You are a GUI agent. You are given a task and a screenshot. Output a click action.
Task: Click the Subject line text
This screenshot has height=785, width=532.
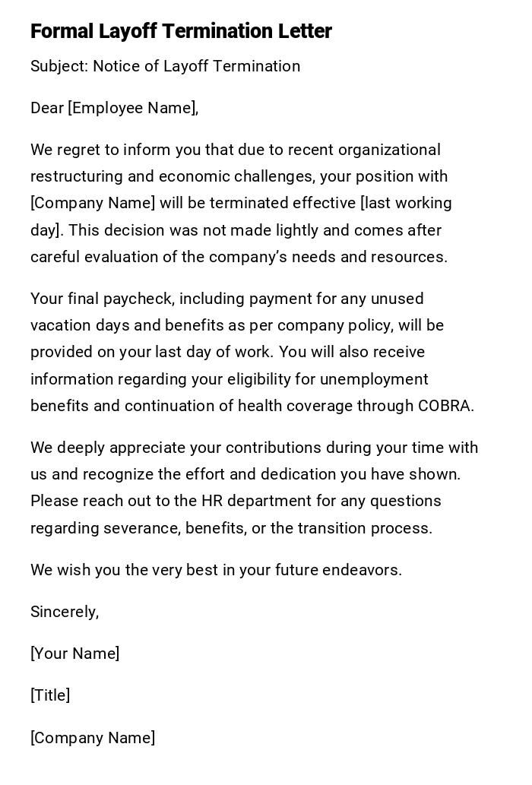pos(165,66)
